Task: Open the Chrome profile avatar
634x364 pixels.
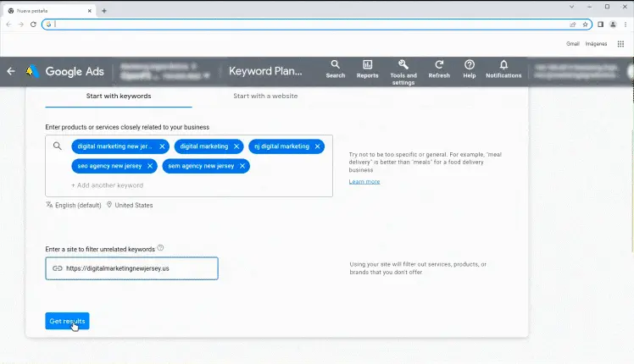Action: [x=613, y=25]
